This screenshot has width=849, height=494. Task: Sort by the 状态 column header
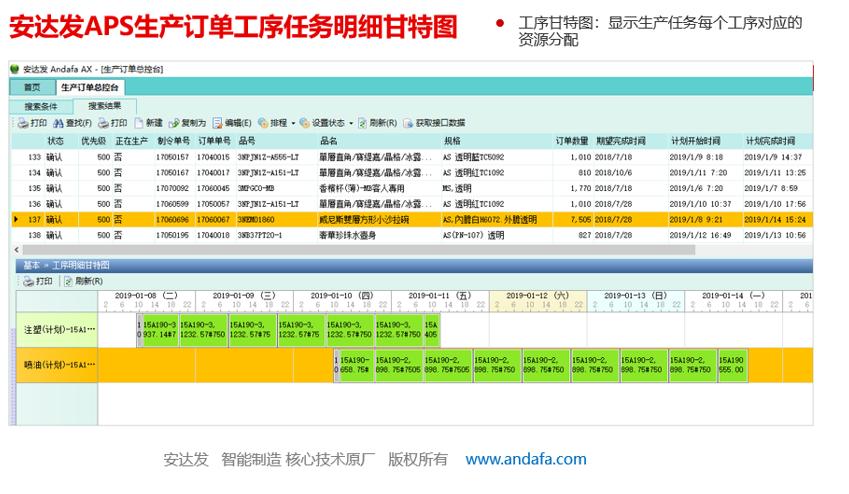[x=56, y=141]
